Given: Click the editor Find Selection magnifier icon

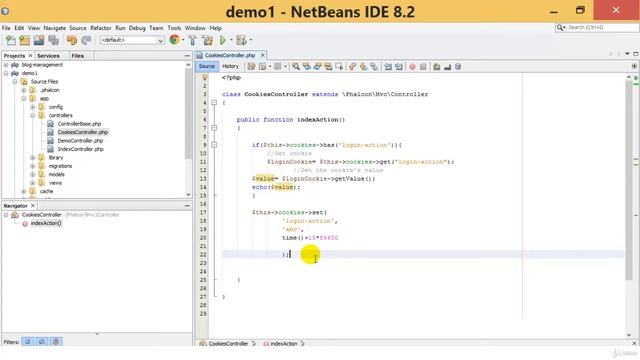Looking at the screenshot, I should pyautogui.click(x=296, y=67).
